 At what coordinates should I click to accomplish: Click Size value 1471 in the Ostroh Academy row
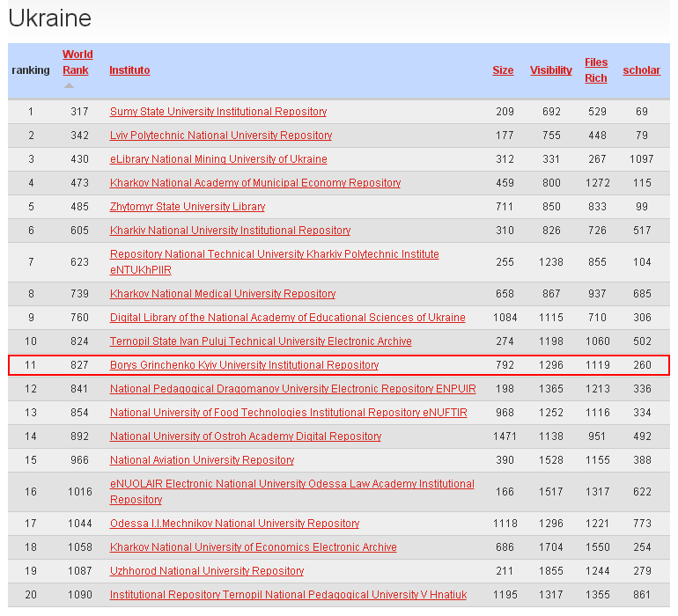(505, 436)
